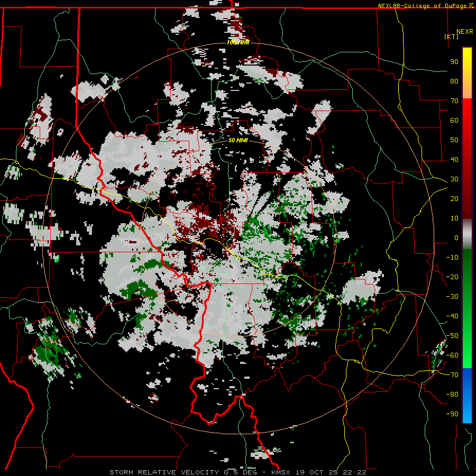476x476 pixels.
Task: Click the 60 value on the velocity scale
Action: [x=454, y=120]
